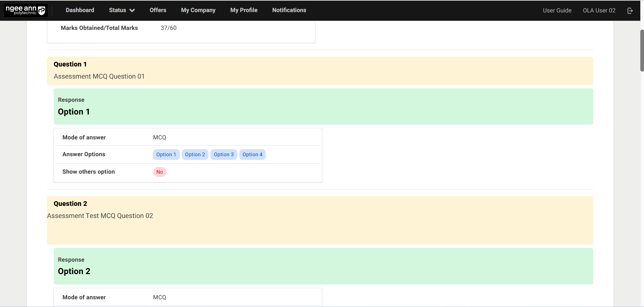This screenshot has height=307, width=644.
Task: Click the Ngee Ann Polytechnic logo
Action: pos(25,10)
